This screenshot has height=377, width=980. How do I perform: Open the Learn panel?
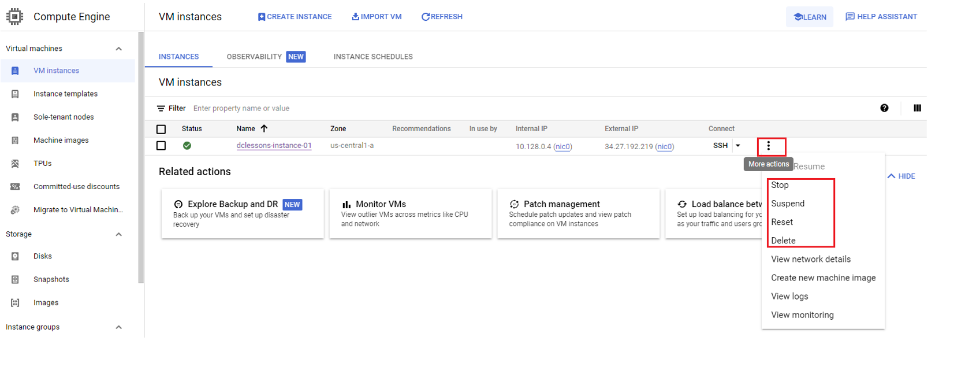tap(810, 17)
